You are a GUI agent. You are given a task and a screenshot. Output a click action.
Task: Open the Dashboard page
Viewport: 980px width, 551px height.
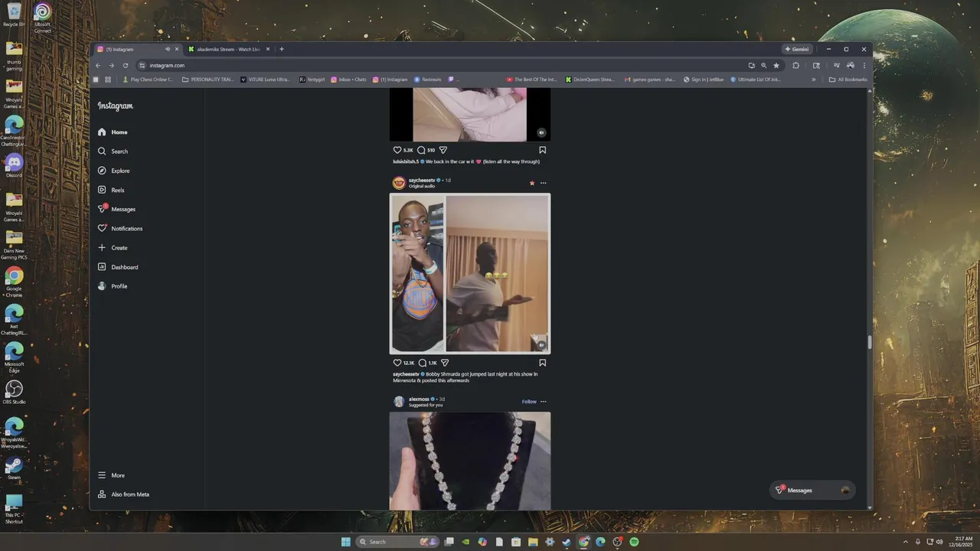click(118, 267)
